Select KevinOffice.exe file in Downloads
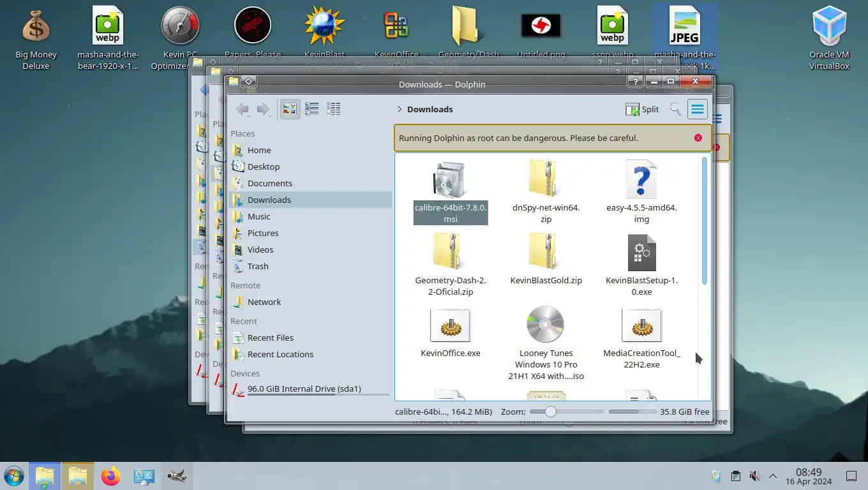Image resolution: width=868 pixels, height=490 pixels. pos(451,332)
